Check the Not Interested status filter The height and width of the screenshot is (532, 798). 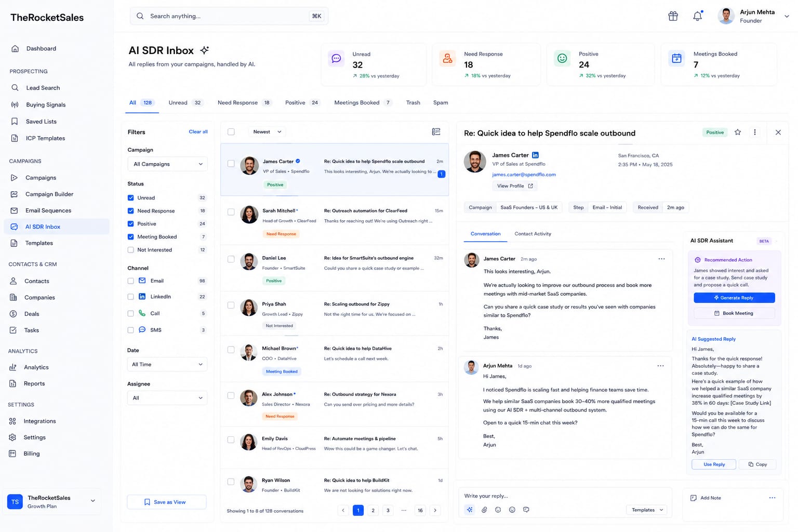(131, 250)
